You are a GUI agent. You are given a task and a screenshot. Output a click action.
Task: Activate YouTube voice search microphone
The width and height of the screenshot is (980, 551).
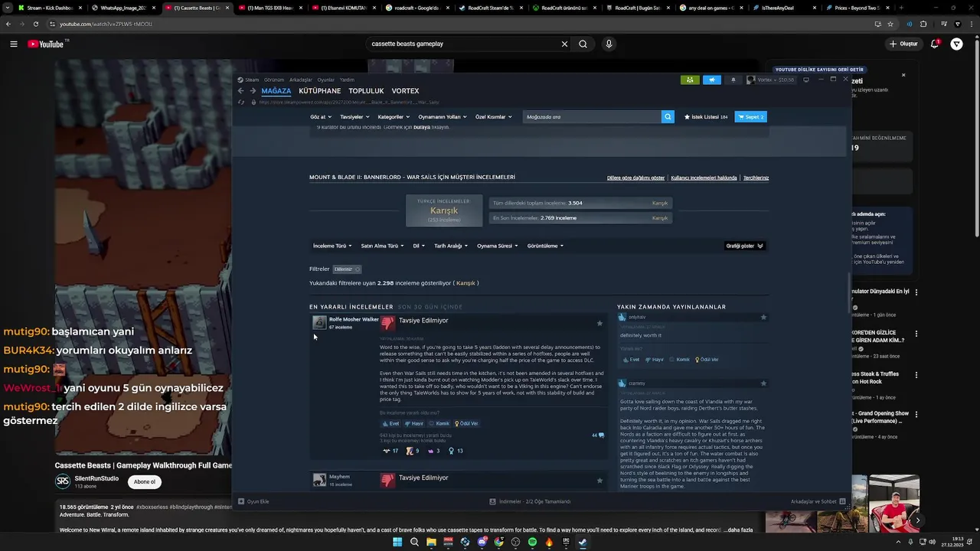(609, 44)
